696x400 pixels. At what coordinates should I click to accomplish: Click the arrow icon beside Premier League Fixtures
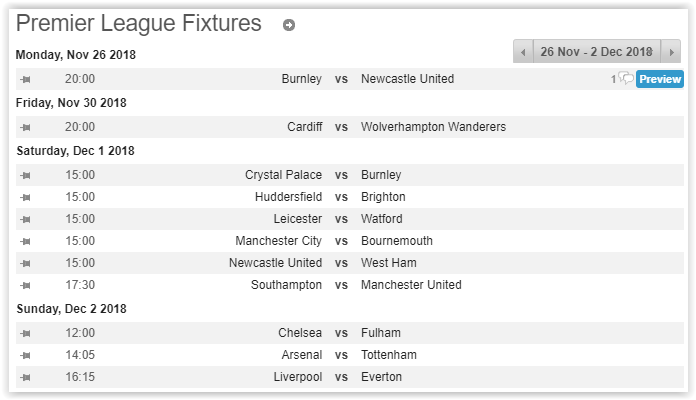[289, 25]
